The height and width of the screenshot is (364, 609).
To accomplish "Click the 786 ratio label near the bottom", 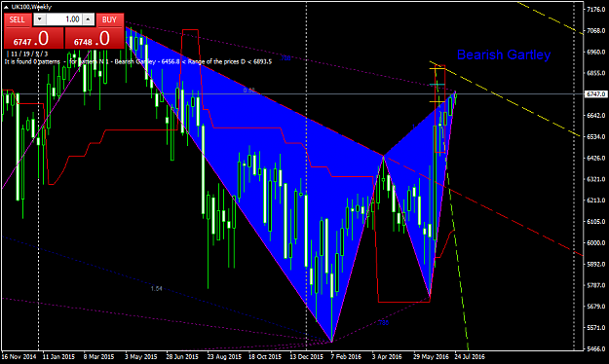I will (383, 322).
